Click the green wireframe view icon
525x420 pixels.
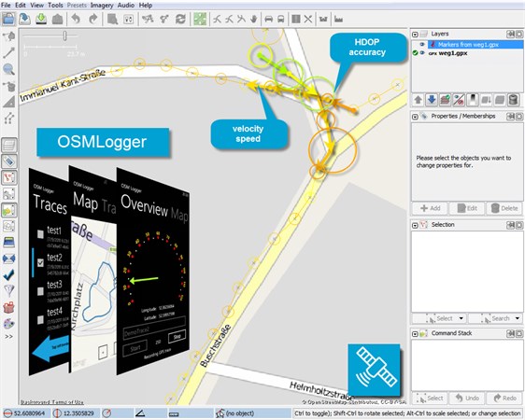pyautogui.click(x=200, y=19)
